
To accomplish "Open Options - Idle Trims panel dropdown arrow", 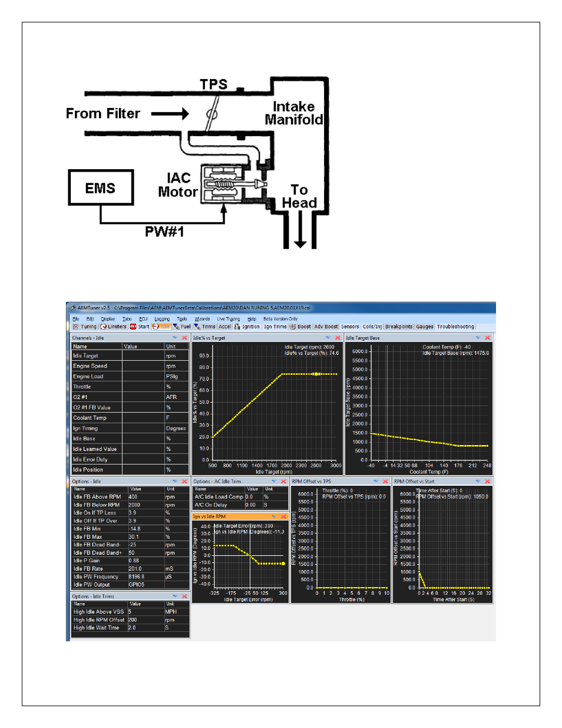I will click(175, 596).
